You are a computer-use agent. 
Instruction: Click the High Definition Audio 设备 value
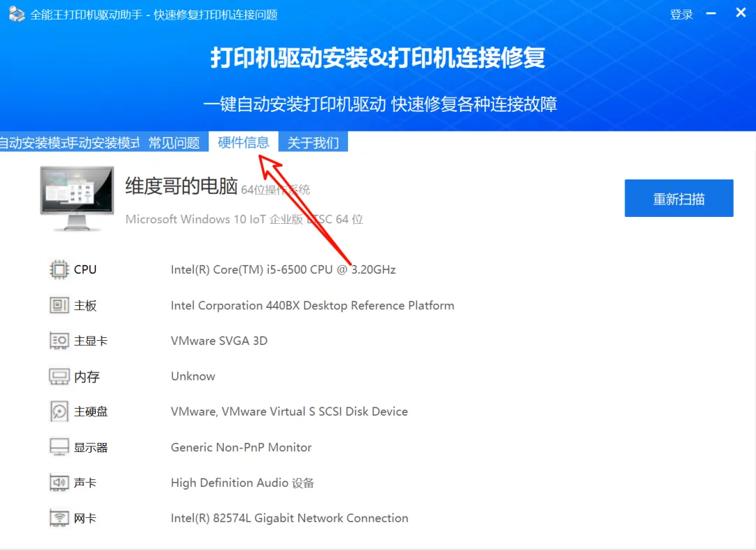pos(242,483)
